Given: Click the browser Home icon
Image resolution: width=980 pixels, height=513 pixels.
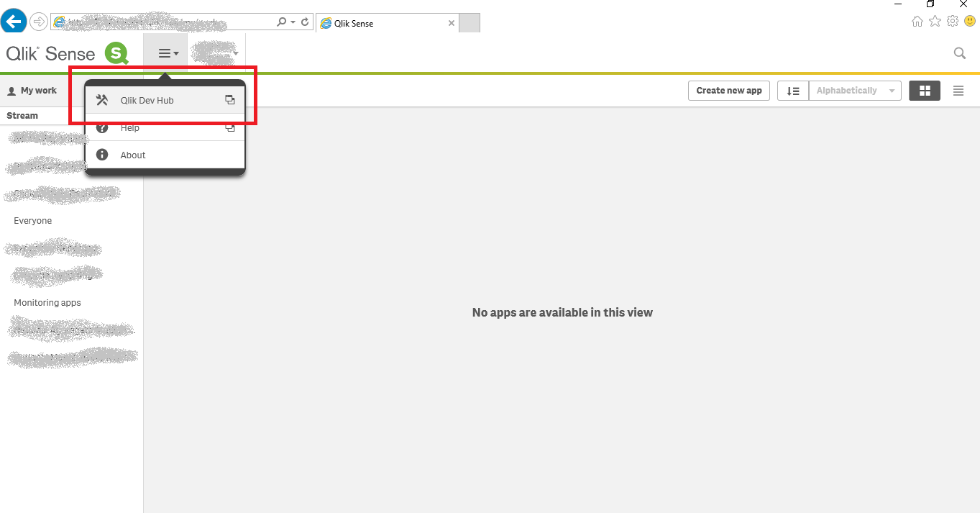Looking at the screenshot, I should coord(917,21).
